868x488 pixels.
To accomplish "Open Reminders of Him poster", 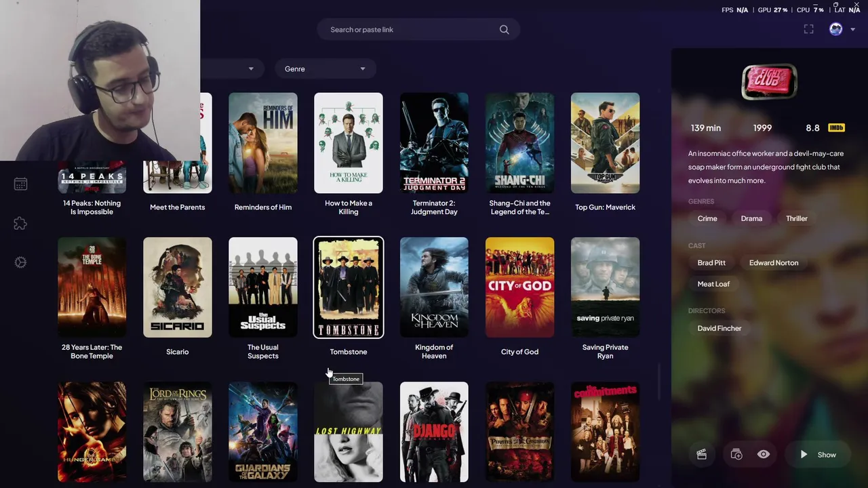I will click(x=263, y=143).
